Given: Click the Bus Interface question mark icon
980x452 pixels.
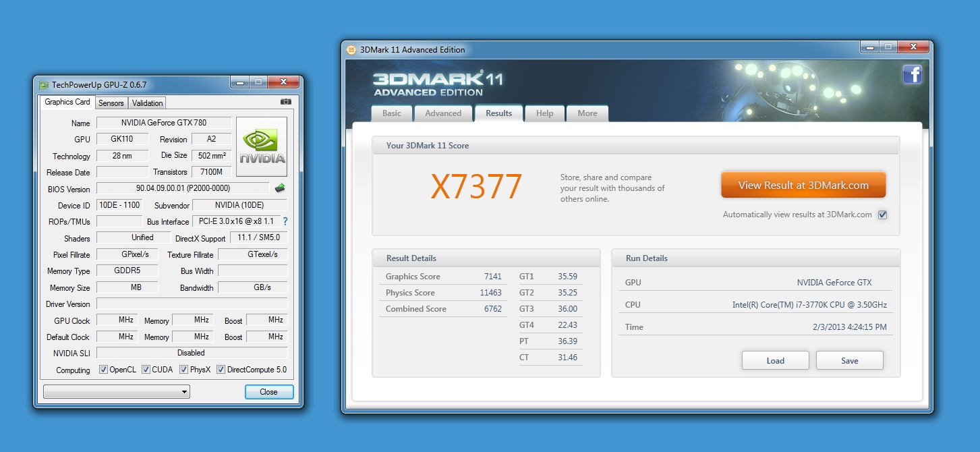Looking at the screenshot, I should tap(285, 221).
